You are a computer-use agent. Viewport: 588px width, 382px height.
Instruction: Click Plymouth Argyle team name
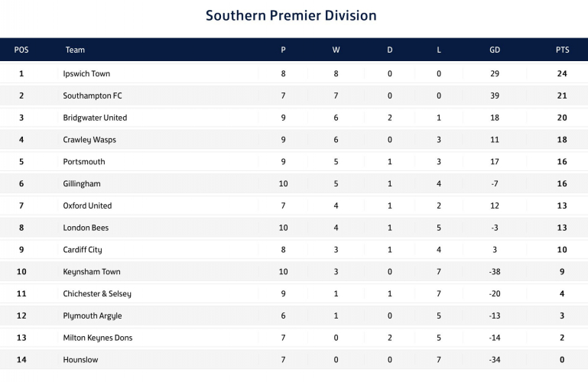pyautogui.click(x=93, y=316)
